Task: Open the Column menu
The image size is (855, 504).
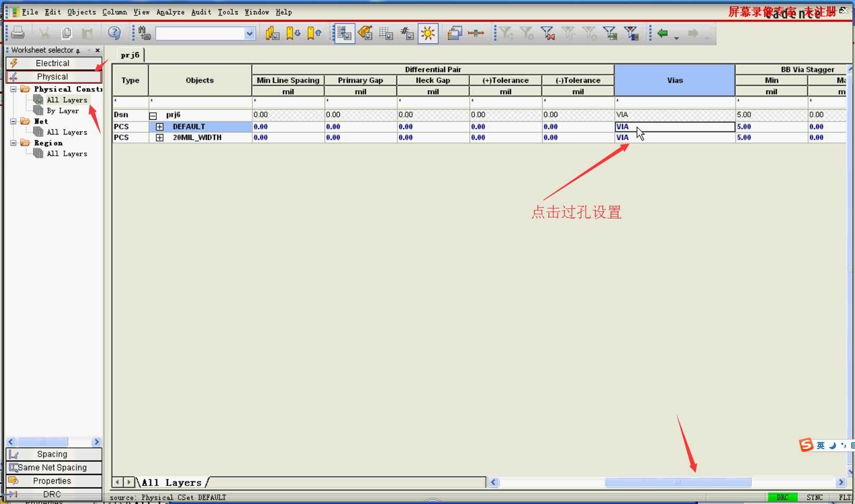Action: click(x=115, y=12)
